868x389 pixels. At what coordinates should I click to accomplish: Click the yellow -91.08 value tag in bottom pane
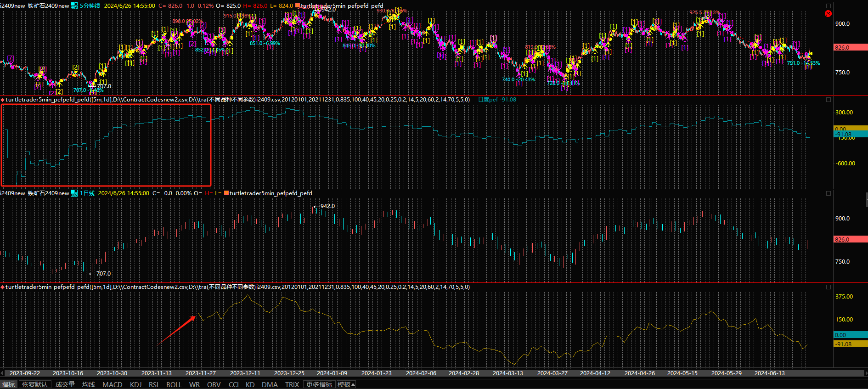click(x=850, y=344)
